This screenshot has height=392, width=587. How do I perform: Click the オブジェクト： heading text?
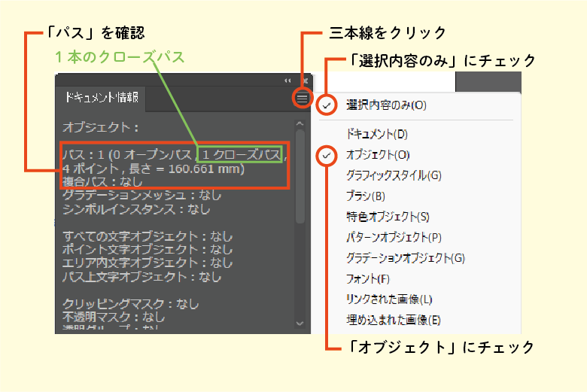[100, 127]
